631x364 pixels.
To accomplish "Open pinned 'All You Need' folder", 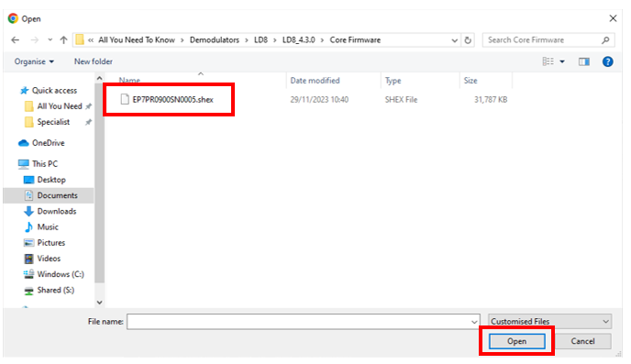I will [59, 106].
